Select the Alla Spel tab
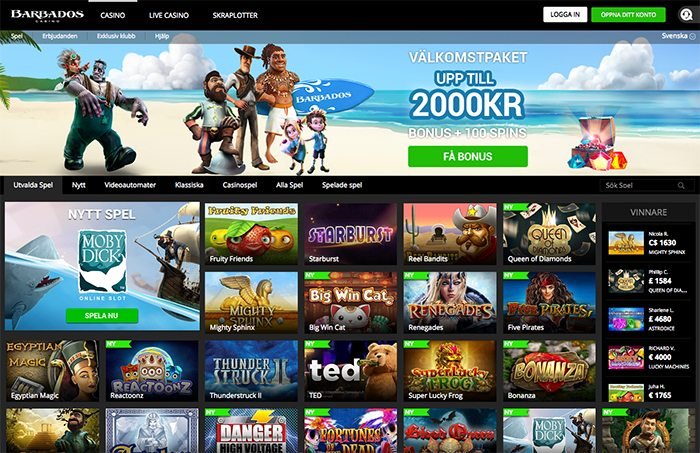 tap(289, 185)
